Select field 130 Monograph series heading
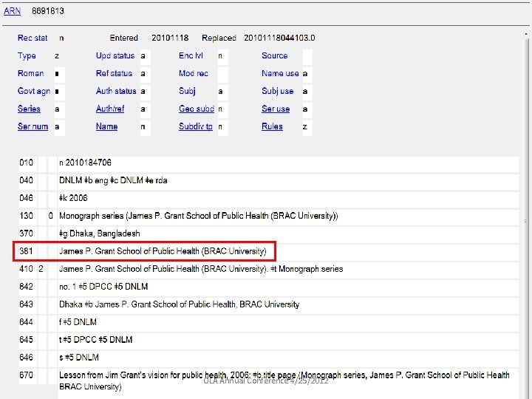 (199, 216)
